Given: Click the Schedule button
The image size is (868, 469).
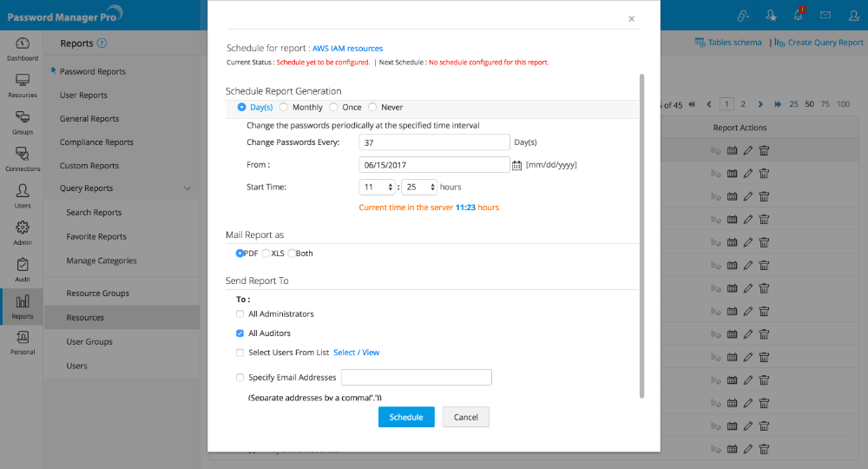Looking at the screenshot, I should [406, 417].
